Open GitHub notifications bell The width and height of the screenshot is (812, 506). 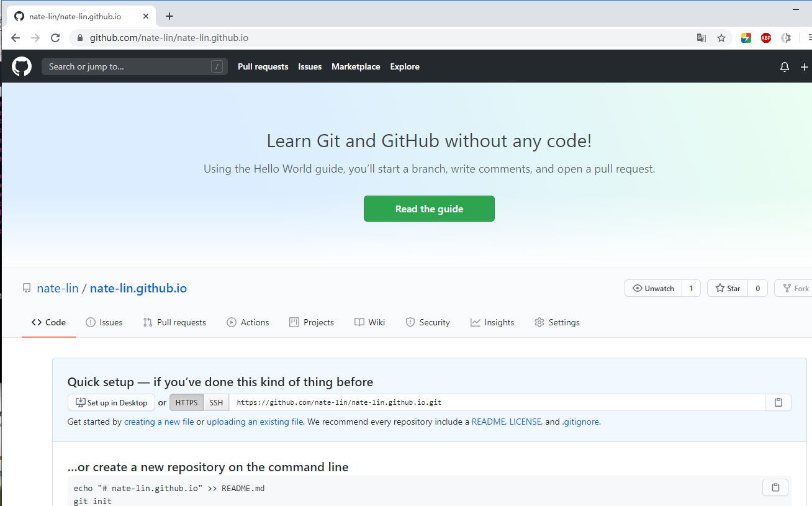[785, 67]
